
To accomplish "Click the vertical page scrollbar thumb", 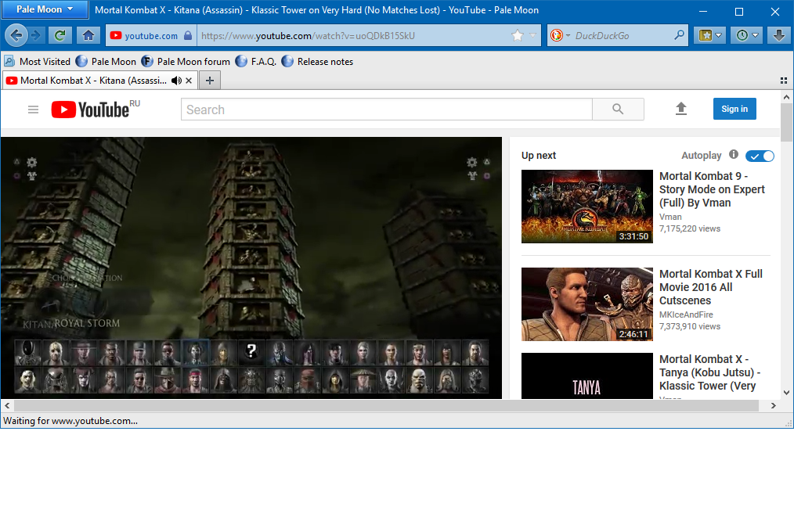I will click(786, 122).
